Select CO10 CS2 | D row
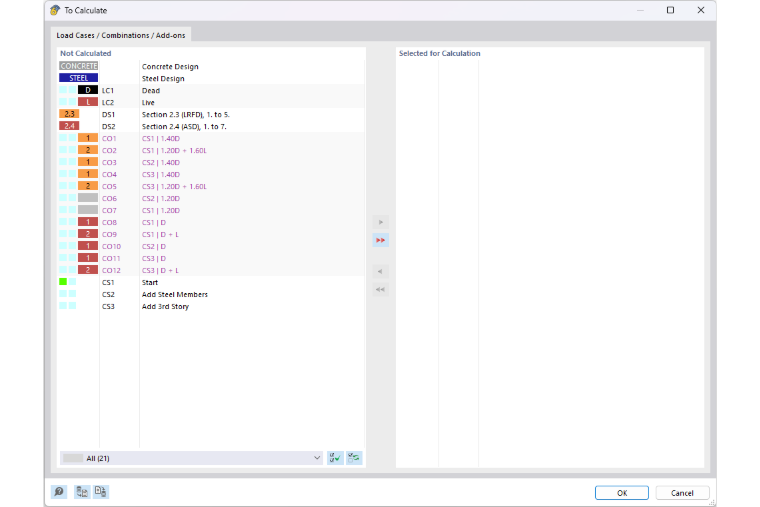 click(211, 246)
